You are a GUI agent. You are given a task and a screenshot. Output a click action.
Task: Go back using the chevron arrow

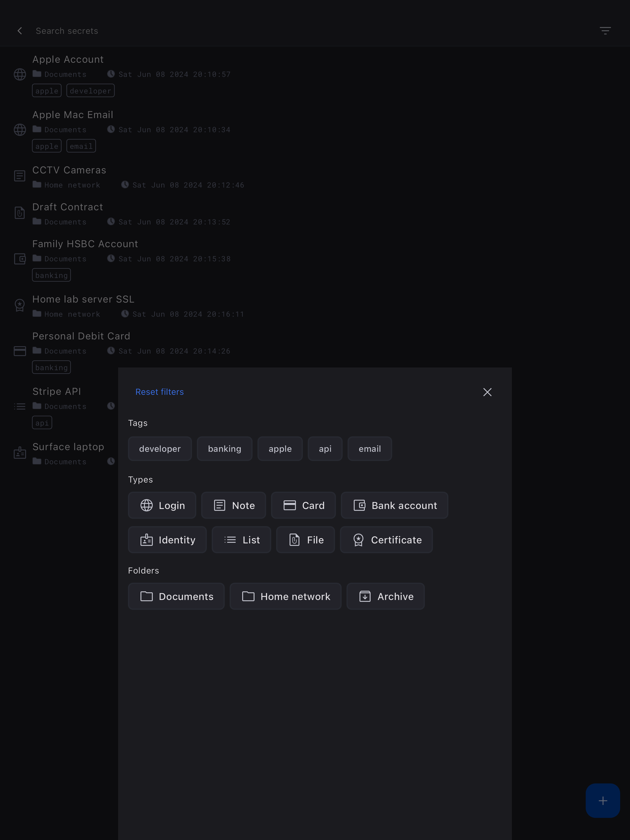[20, 31]
